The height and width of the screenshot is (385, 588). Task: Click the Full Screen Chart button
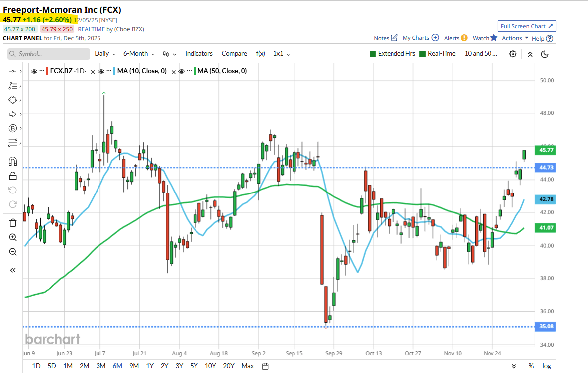(x=527, y=26)
